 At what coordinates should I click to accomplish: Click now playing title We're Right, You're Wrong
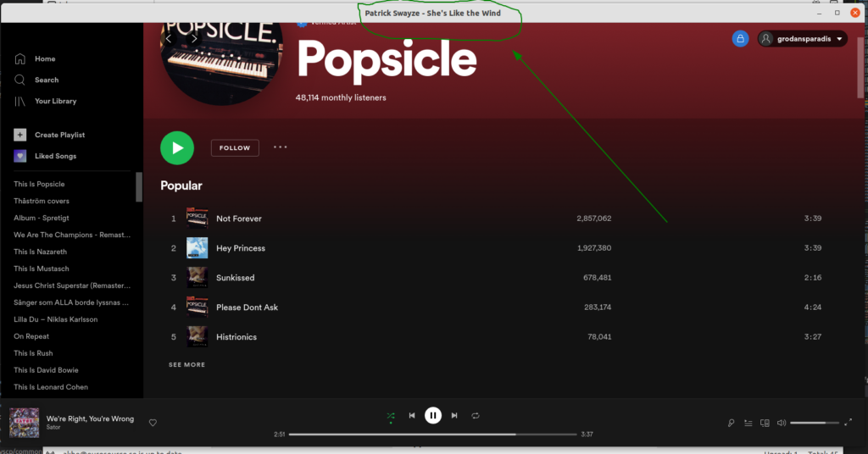(x=90, y=418)
